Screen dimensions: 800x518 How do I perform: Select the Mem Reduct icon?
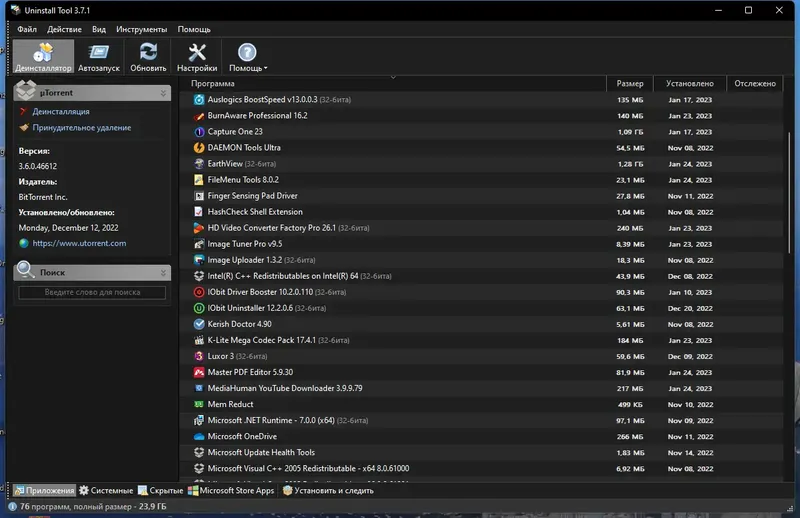199,404
